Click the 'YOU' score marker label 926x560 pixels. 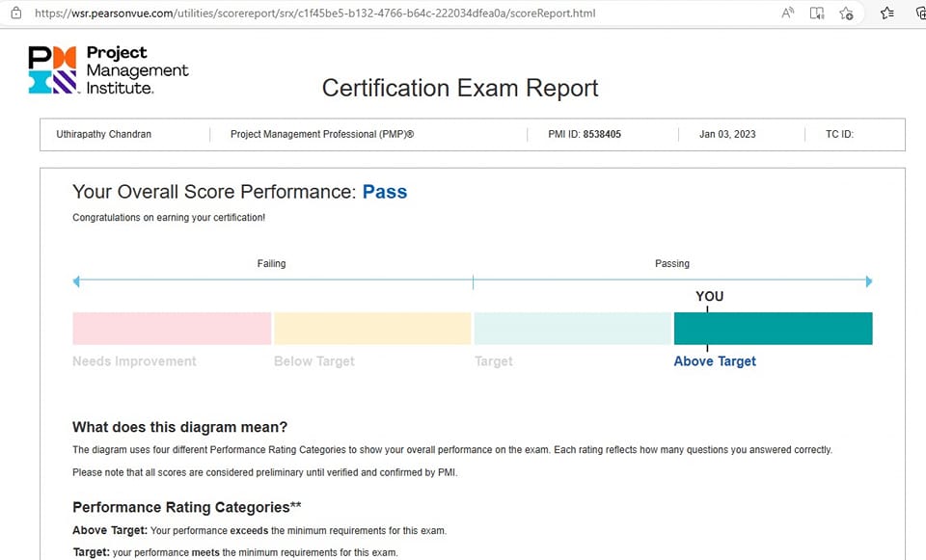pos(709,296)
